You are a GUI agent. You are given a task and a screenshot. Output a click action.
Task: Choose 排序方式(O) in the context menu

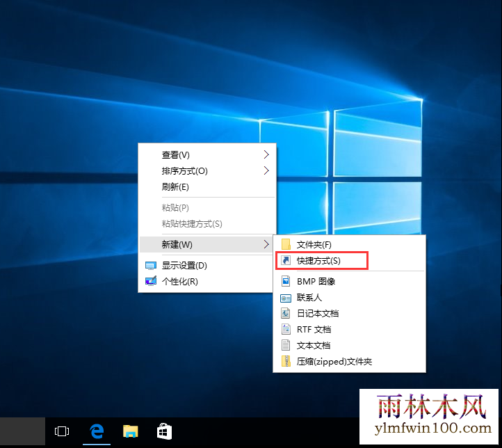(x=207, y=170)
